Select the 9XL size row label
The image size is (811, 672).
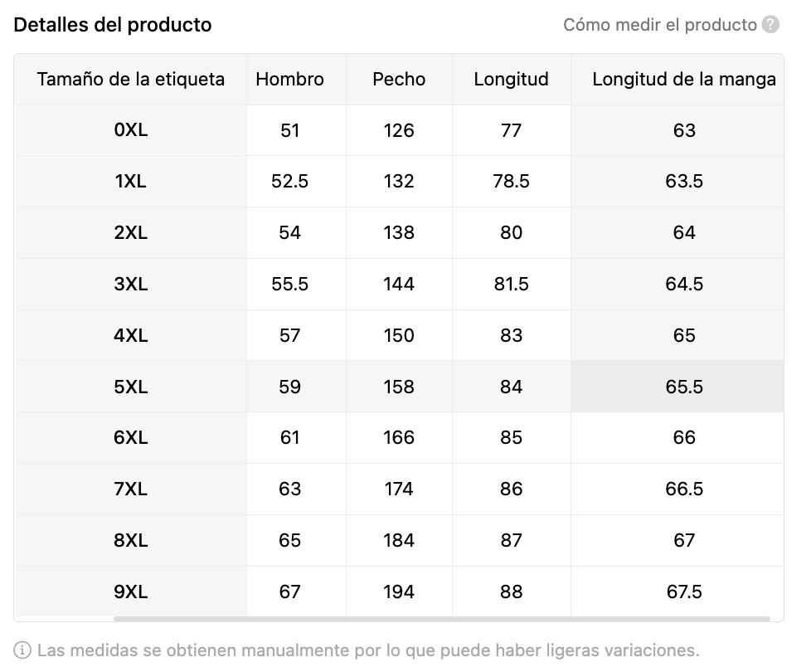point(131,592)
